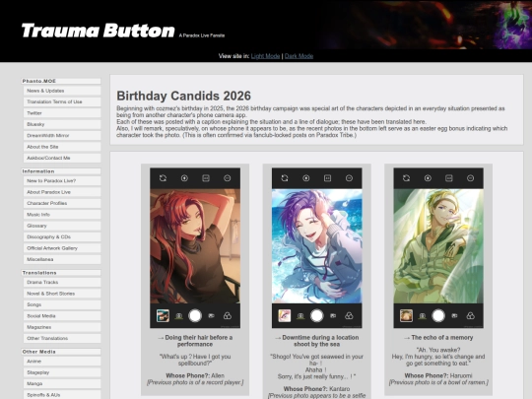Viewport: 532px width, 399px height.
Task: Click camera-flip icon on third phone card
Action: tap(406, 178)
